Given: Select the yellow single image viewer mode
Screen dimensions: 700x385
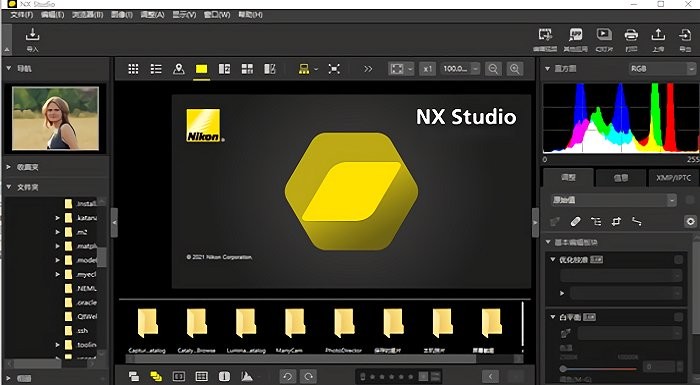Looking at the screenshot, I should click(x=201, y=69).
